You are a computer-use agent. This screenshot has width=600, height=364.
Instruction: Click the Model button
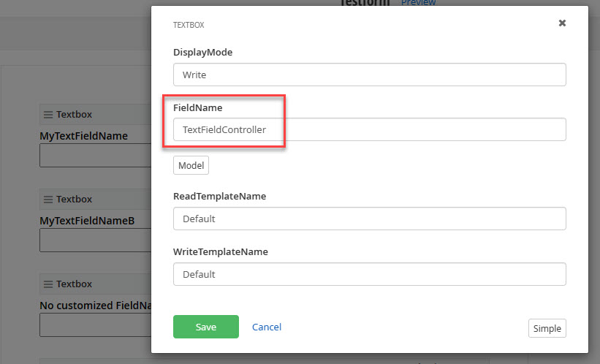click(191, 165)
